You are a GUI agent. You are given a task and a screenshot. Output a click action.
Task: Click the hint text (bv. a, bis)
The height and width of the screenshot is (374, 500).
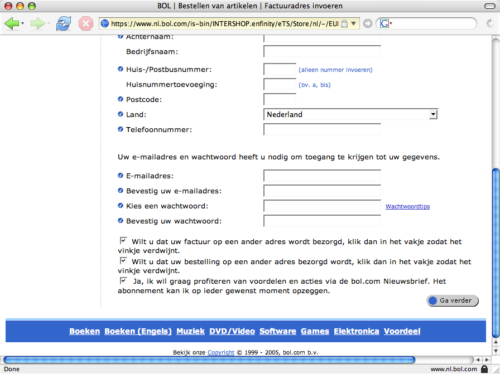click(x=314, y=85)
